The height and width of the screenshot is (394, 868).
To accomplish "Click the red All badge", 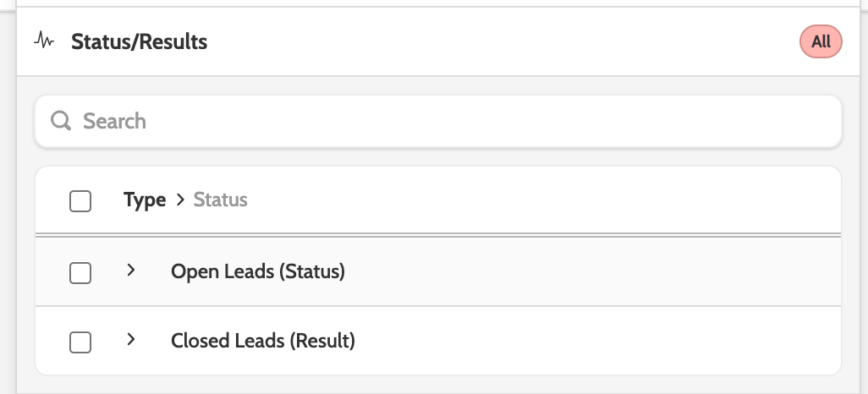I will tap(821, 41).
